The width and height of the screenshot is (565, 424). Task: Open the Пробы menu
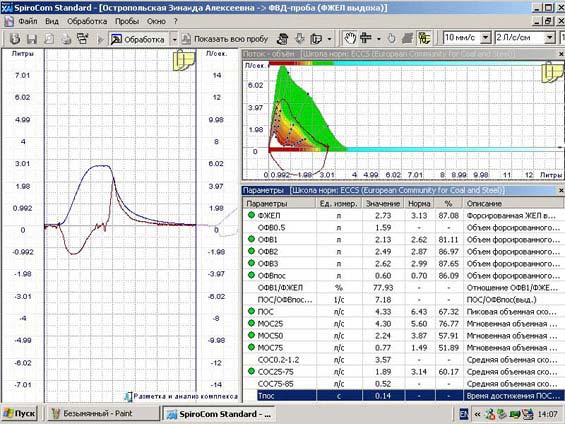(127, 21)
